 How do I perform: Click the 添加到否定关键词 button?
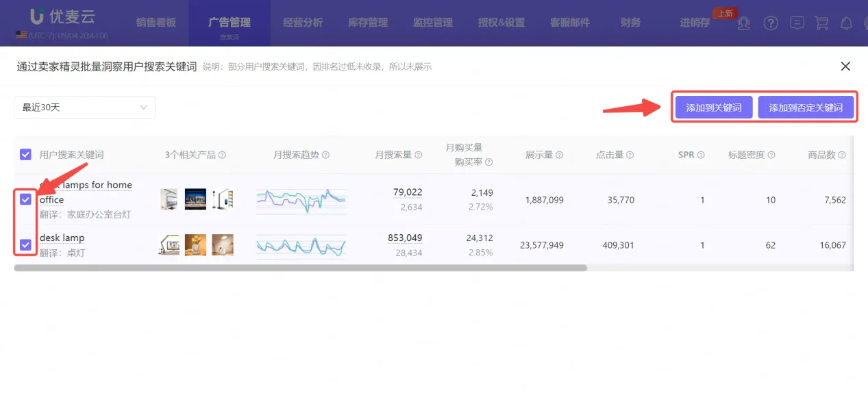click(x=806, y=107)
